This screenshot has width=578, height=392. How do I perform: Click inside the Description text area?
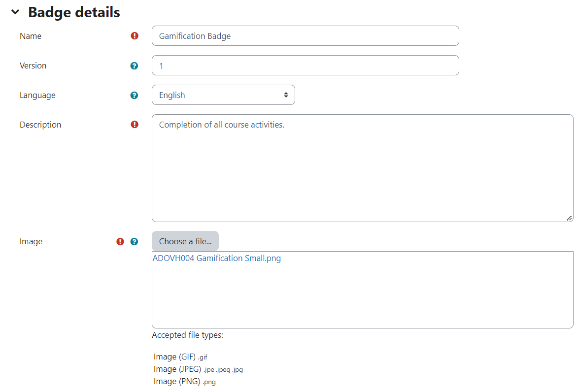tap(362, 168)
